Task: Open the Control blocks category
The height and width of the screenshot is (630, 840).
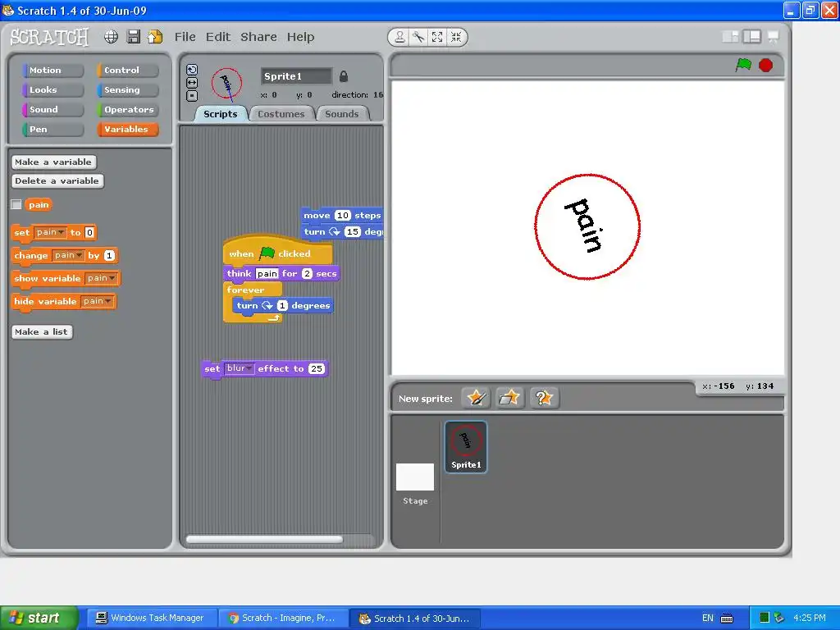Action: (x=127, y=71)
